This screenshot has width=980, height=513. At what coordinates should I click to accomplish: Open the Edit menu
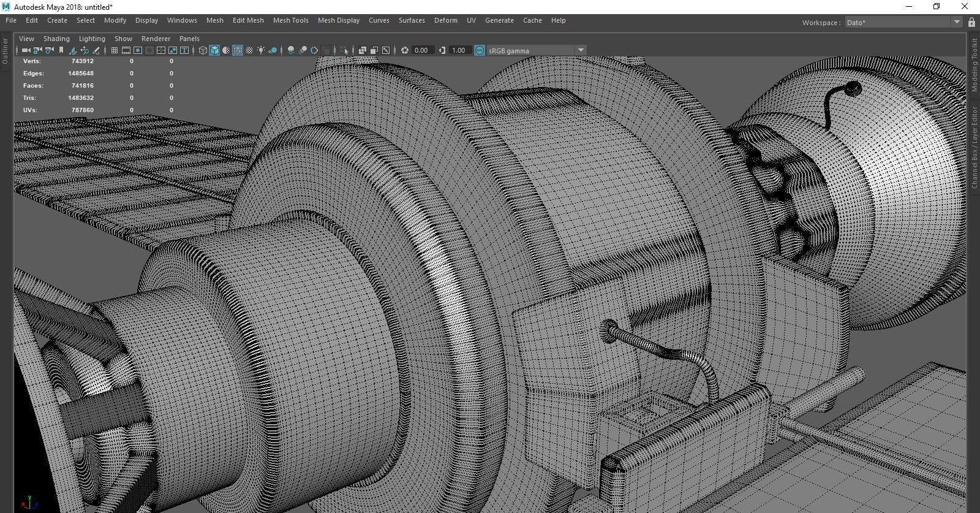(32, 20)
